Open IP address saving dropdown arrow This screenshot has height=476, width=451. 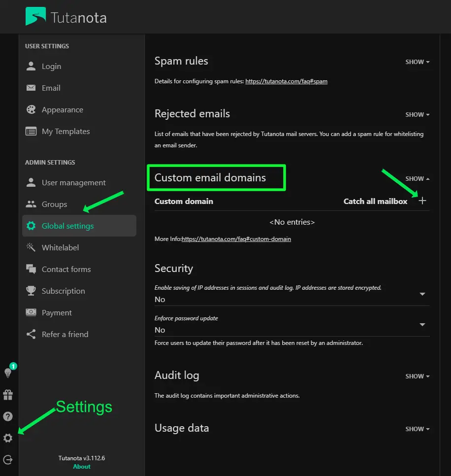coord(422,294)
